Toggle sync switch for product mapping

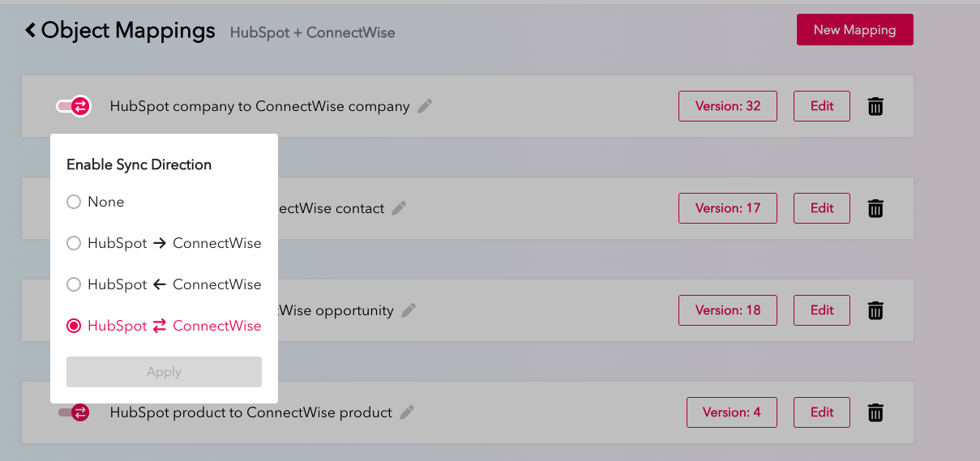tap(74, 412)
